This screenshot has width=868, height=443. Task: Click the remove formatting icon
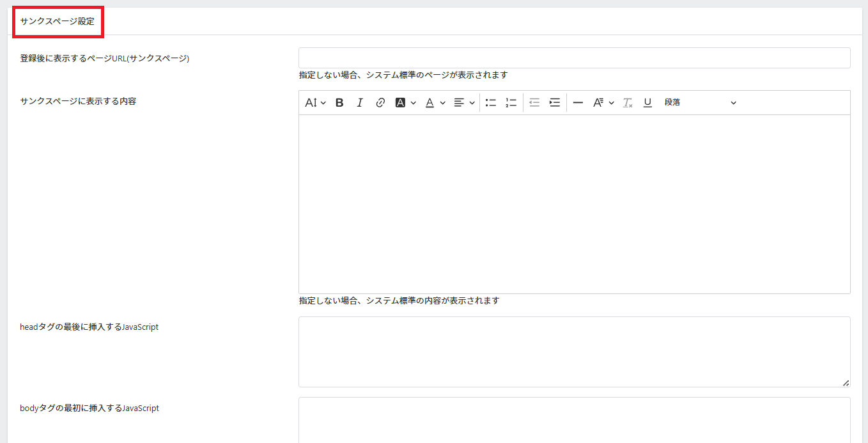(628, 103)
